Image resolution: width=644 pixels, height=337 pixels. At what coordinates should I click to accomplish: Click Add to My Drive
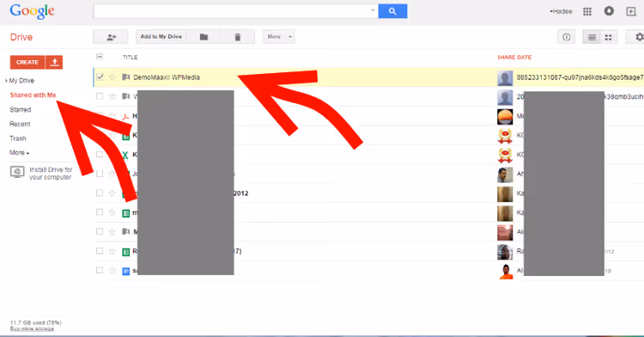(x=161, y=37)
